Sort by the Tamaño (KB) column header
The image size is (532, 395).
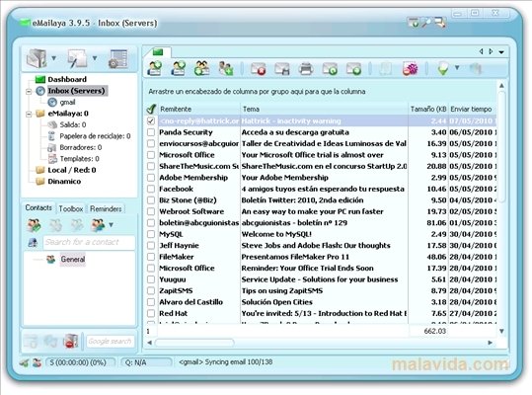point(428,109)
